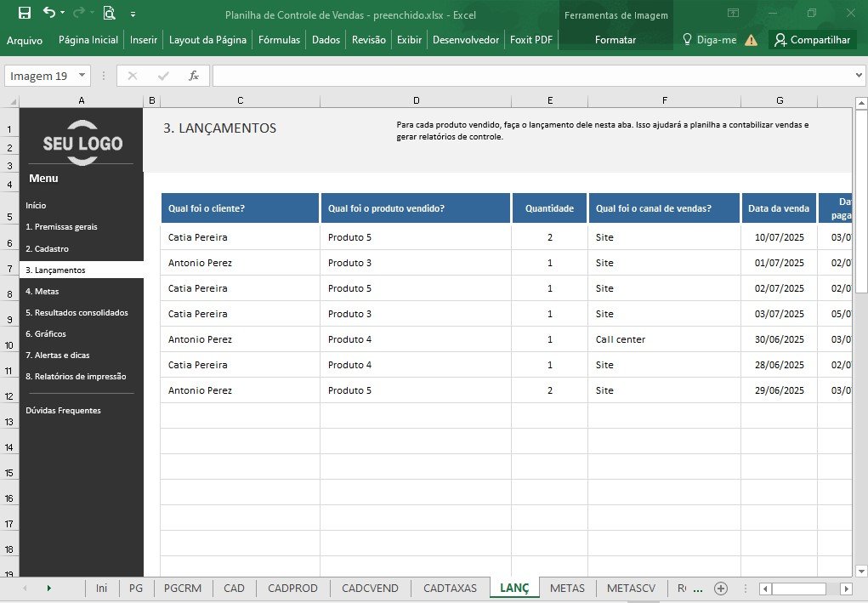This screenshot has width=868, height=603.
Task: Go to 4. Metas in side menu
Action: click(x=42, y=291)
